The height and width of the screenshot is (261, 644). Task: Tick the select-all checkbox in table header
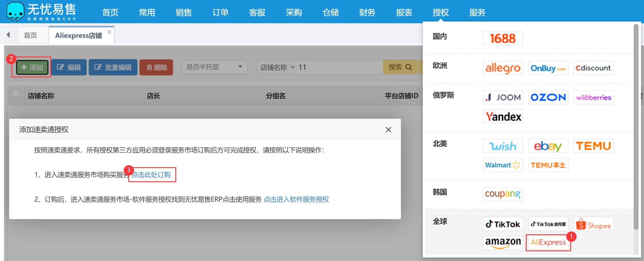point(16,94)
